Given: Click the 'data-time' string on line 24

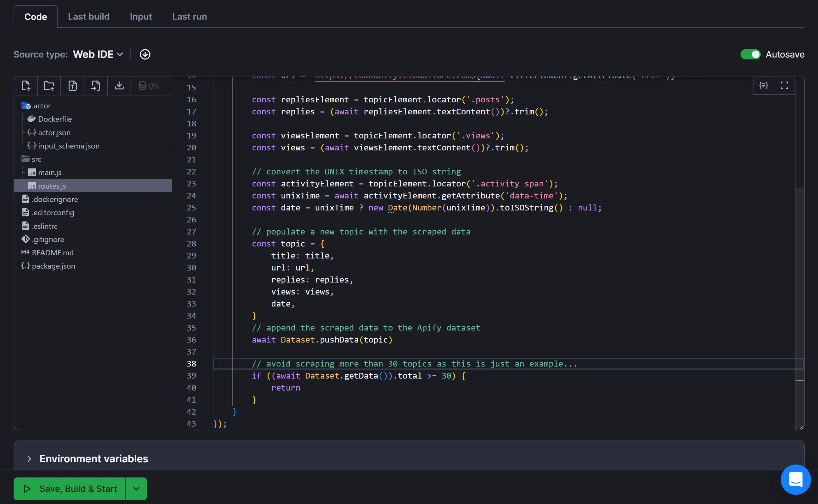Looking at the screenshot, I should (532, 196).
